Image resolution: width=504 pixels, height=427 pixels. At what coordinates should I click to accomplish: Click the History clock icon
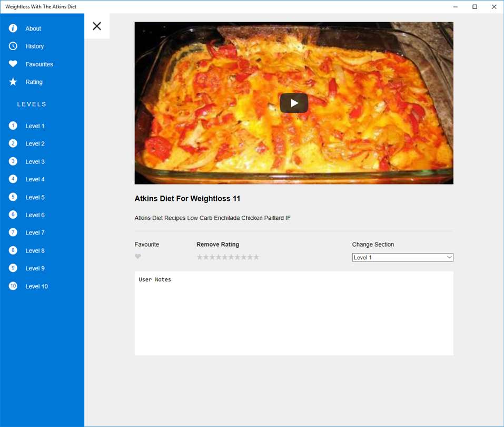point(13,46)
